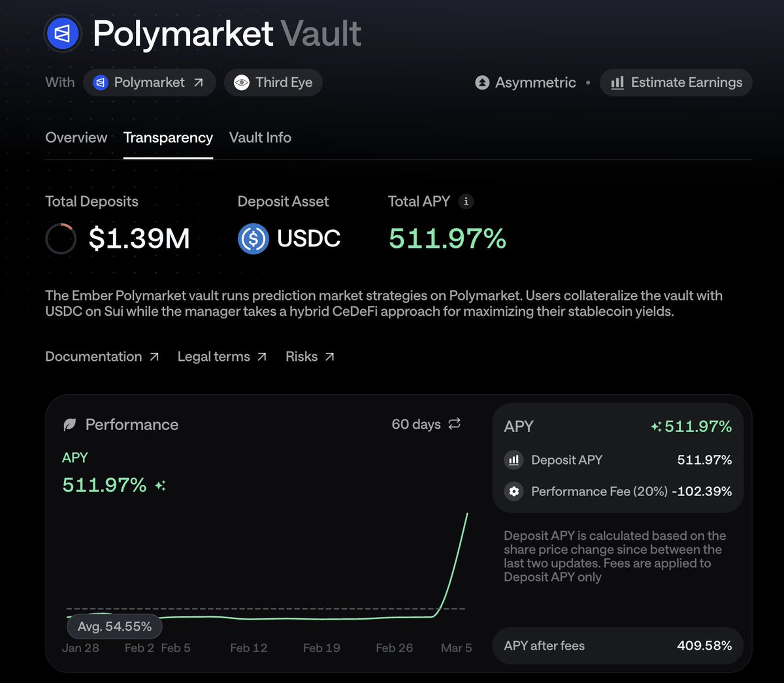Viewport: 784px width, 683px height.
Task: Click the Total APY info icon
Action: 466,201
